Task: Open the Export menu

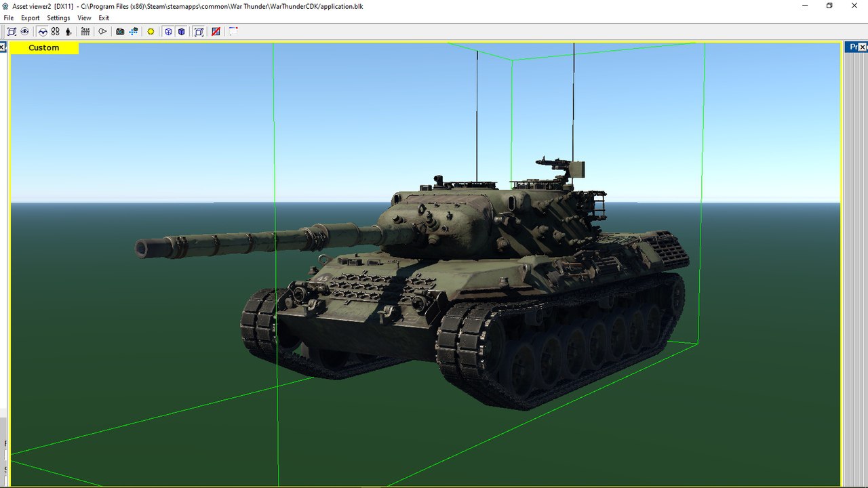Action: pos(31,18)
